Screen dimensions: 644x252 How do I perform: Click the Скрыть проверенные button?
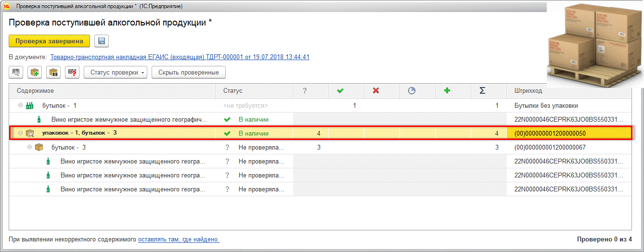[188, 73]
